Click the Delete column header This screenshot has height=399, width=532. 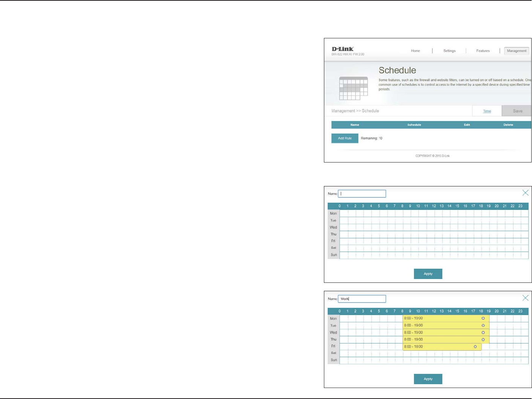(x=508, y=125)
